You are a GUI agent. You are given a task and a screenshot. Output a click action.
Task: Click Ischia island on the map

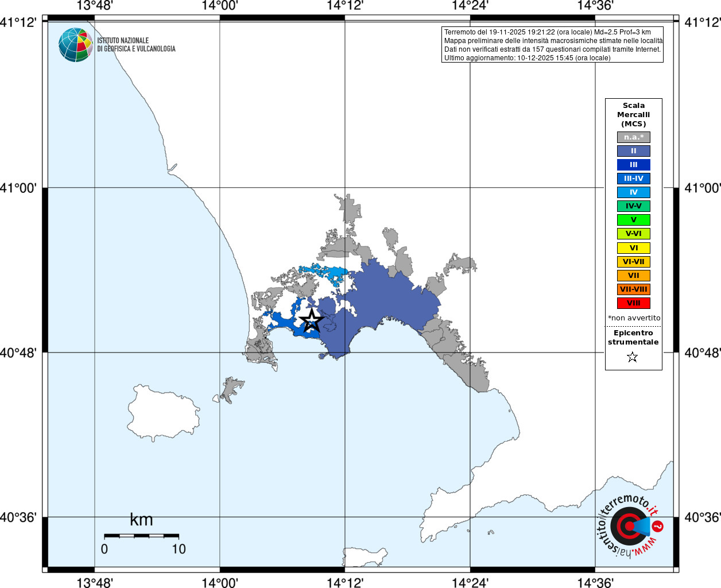[162, 412]
